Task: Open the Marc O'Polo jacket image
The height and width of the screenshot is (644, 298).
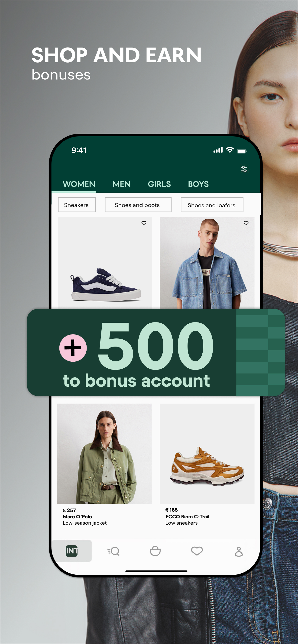Action: (104, 453)
